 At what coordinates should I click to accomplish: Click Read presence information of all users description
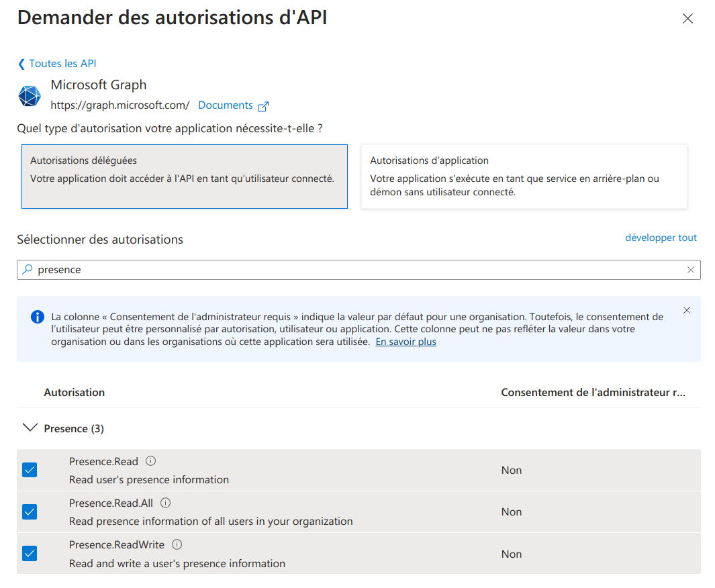(211, 521)
